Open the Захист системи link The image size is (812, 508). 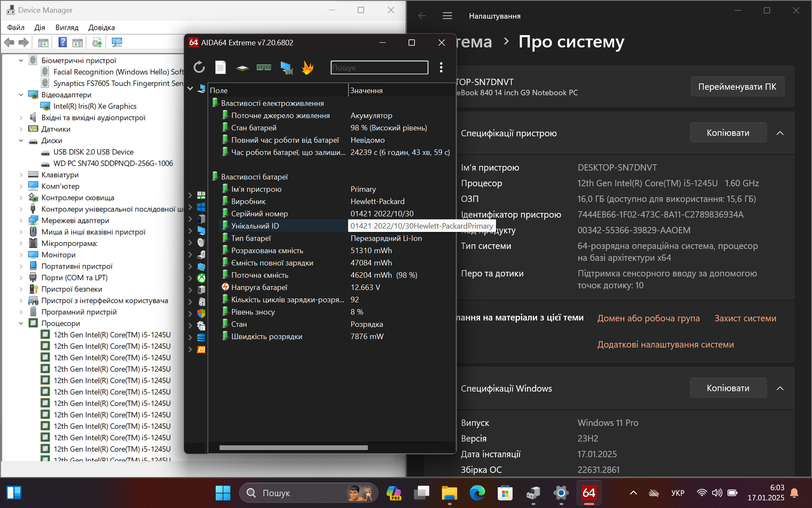[745, 318]
